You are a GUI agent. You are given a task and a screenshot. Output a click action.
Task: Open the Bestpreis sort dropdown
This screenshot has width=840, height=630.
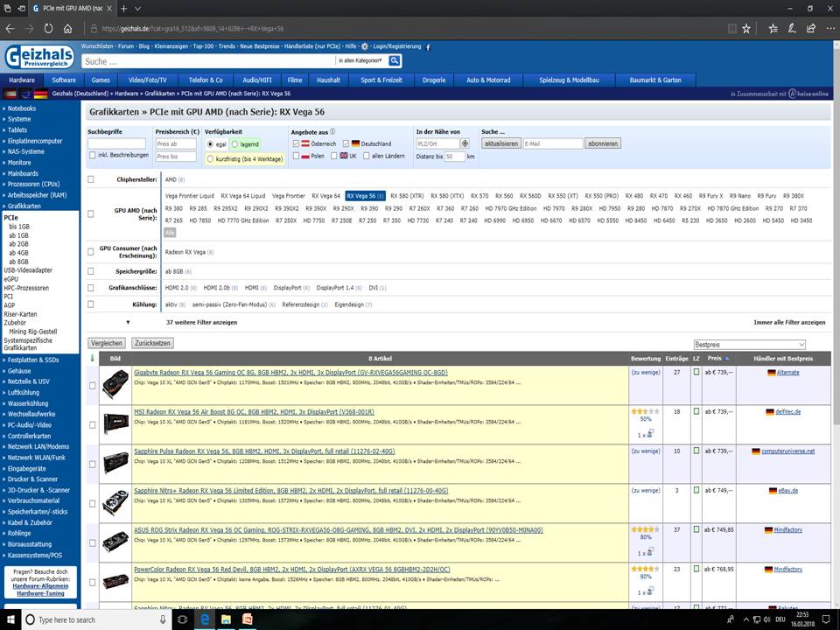tap(749, 345)
